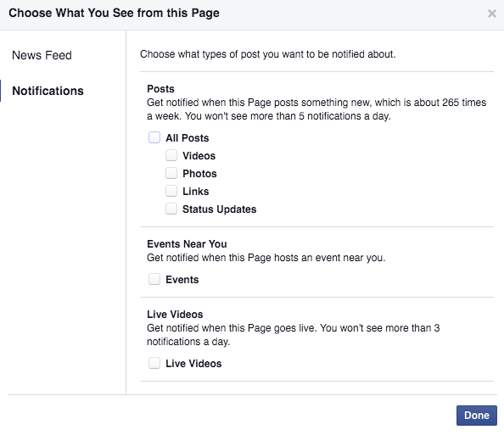The image size is (504, 435).
Task: Toggle the Links checkbox
Action: [171, 191]
